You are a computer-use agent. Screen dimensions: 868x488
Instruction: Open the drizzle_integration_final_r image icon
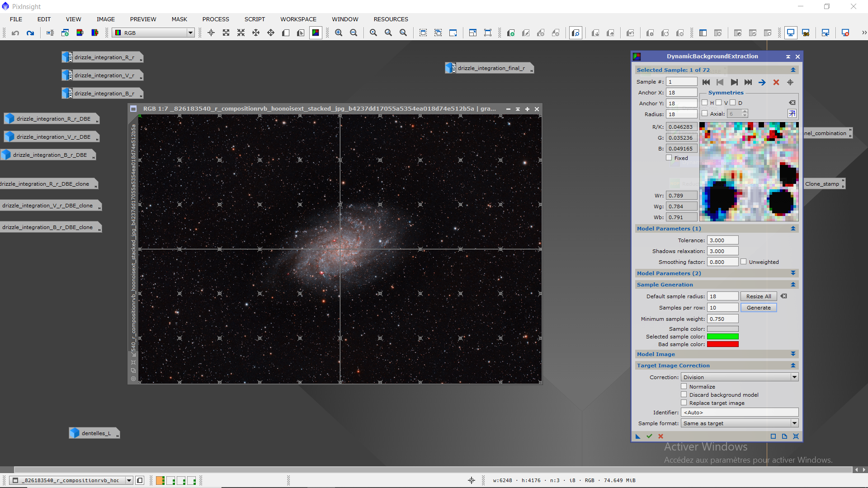(x=491, y=68)
